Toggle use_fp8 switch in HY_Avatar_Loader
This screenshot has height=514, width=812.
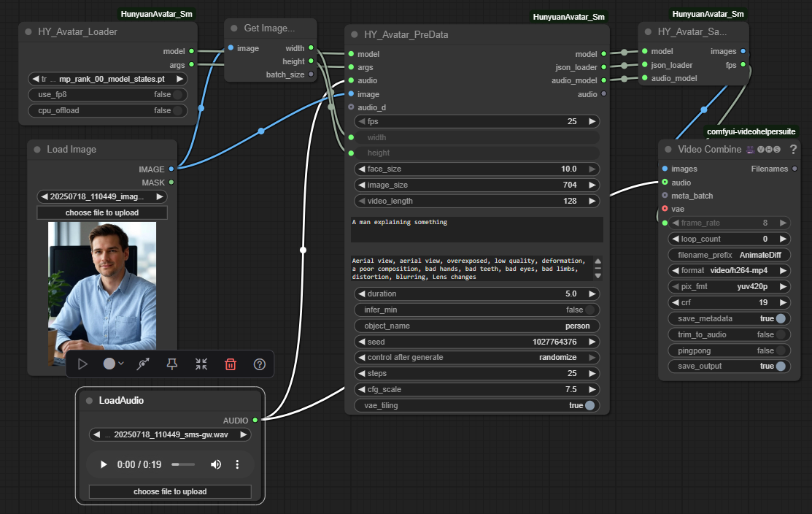point(177,95)
